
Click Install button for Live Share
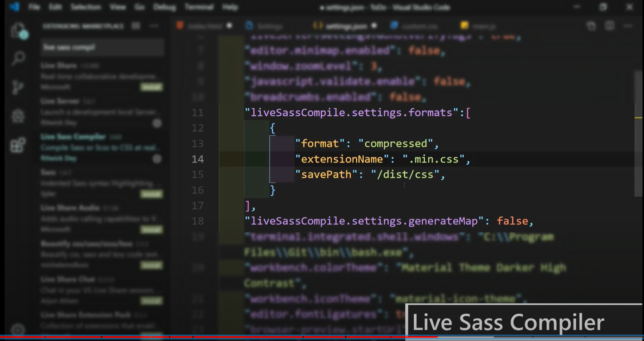[x=152, y=87]
